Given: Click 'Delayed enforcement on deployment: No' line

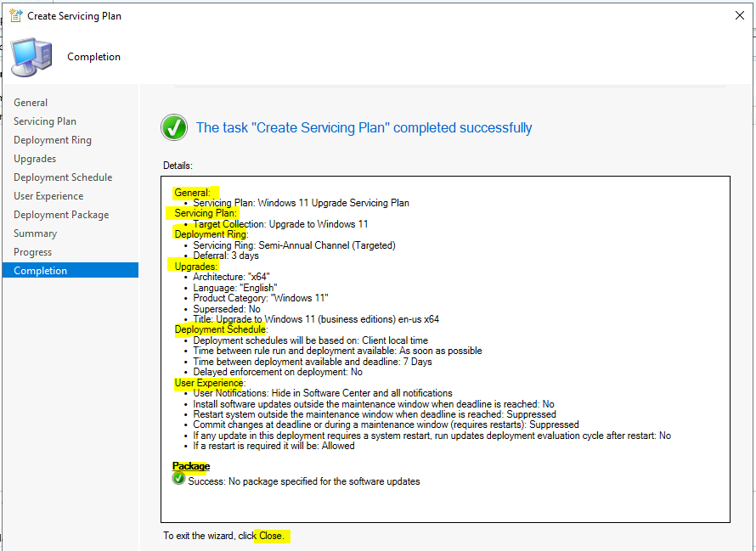Looking at the screenshot, I should (x=278, y=372).
